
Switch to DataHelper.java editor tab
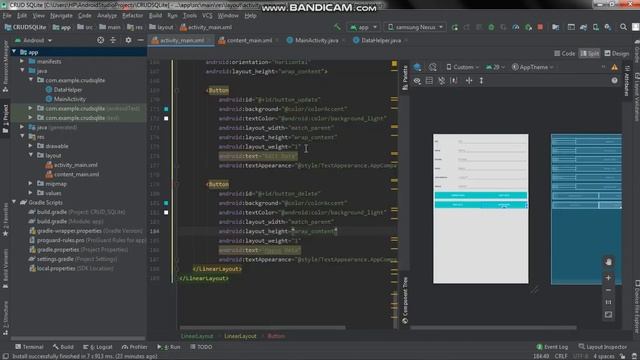point(381,40)
